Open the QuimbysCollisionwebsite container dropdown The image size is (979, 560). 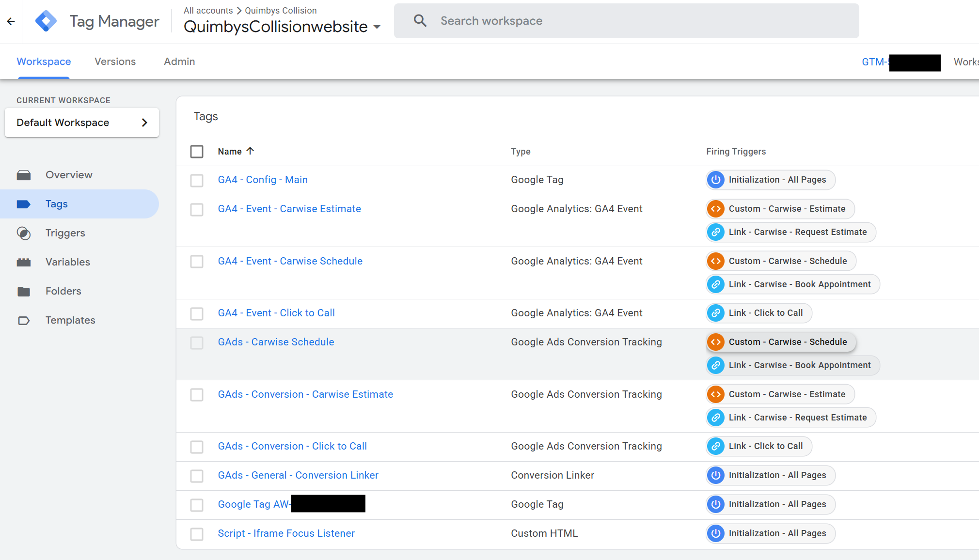coord(282,27)
